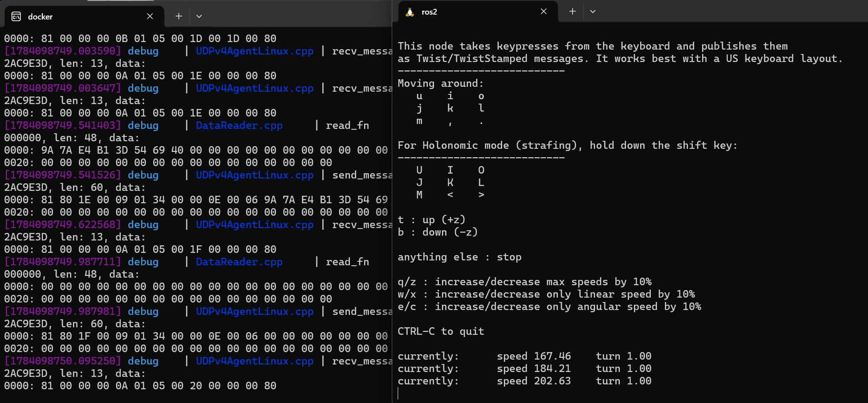Switch to the docker terminal tab
This screenshot has height=403, width=868.
[x=84, y=16]
